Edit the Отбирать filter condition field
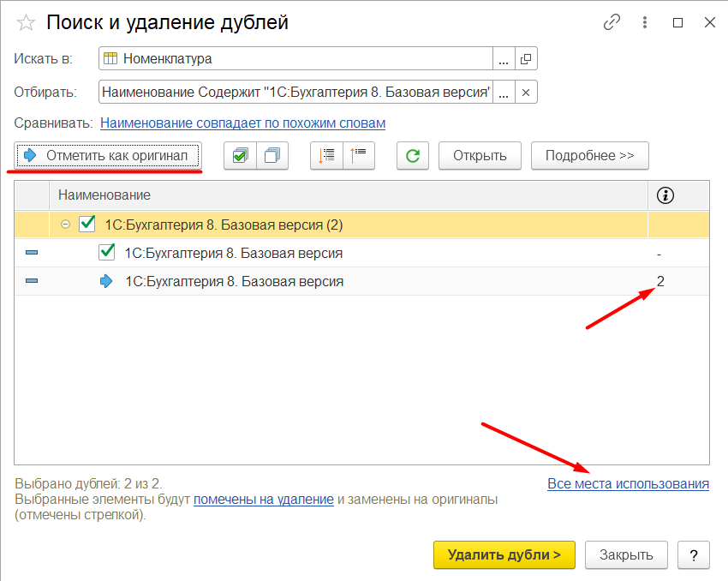The image size is (728, 581). pyautogui.click(x=295, y=92)
